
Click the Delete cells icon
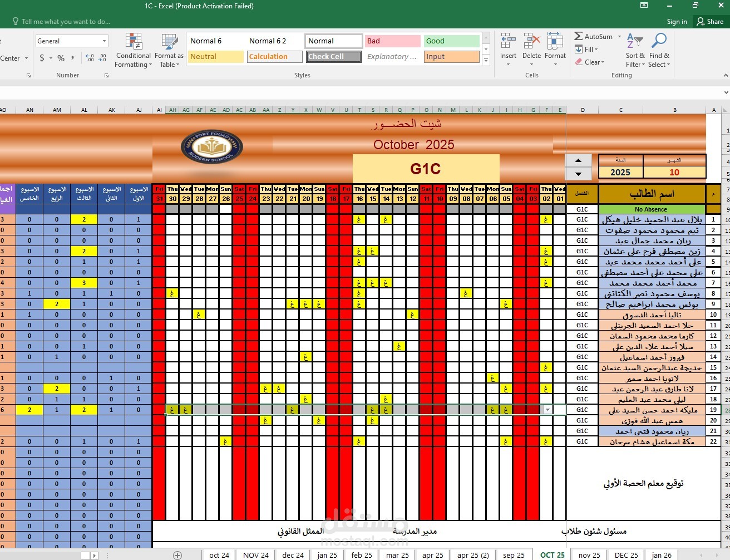(x=531, y=41)
